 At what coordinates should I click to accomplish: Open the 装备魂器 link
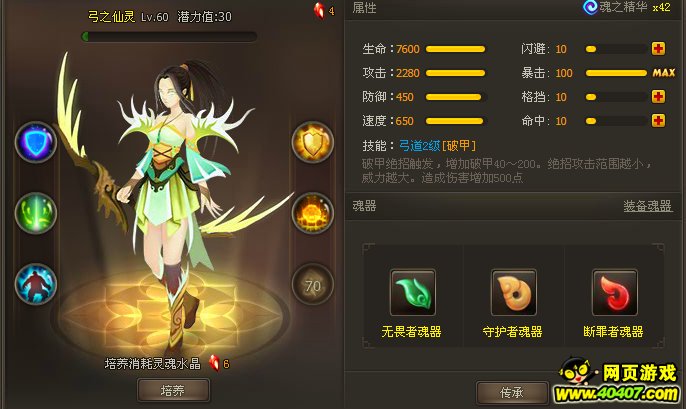click(x=648, y=206)
